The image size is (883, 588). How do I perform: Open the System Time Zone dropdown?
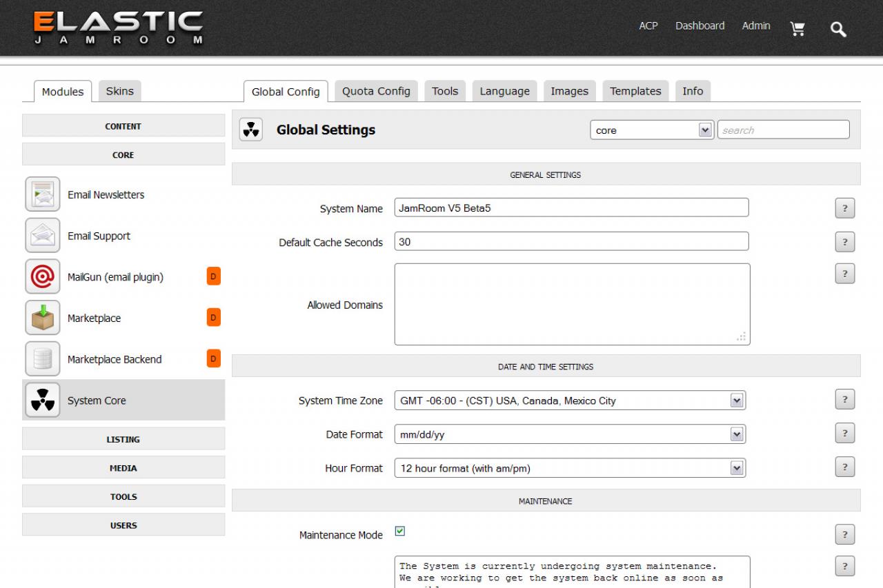570,401
